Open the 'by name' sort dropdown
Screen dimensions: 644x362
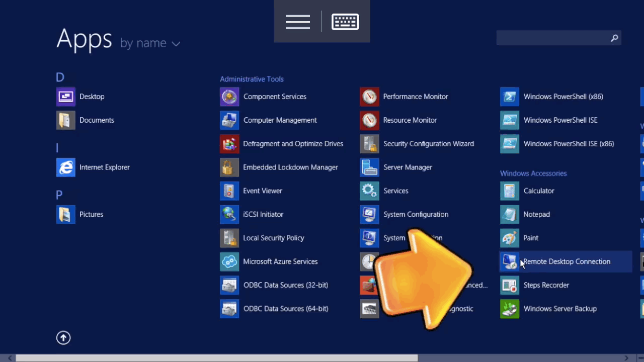tap(150, 43)
